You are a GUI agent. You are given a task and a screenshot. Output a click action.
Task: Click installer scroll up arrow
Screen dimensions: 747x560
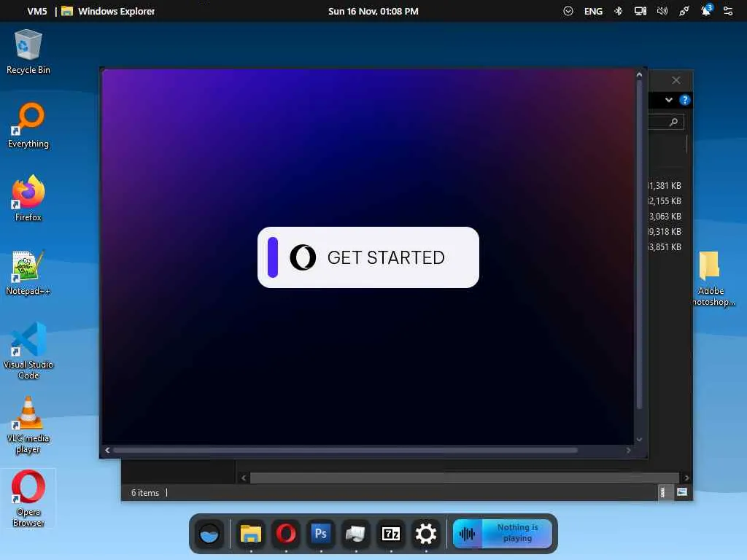pyautogui.click(x=639, y=75)
